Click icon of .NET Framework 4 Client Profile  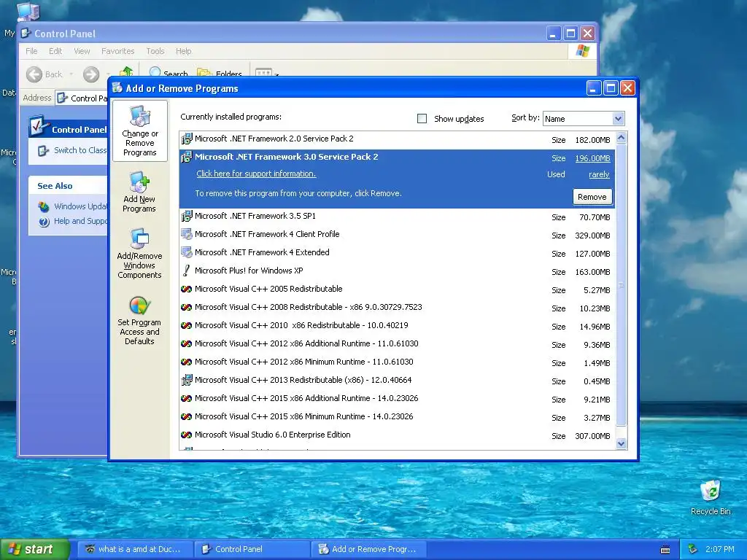tap(186, 234)
